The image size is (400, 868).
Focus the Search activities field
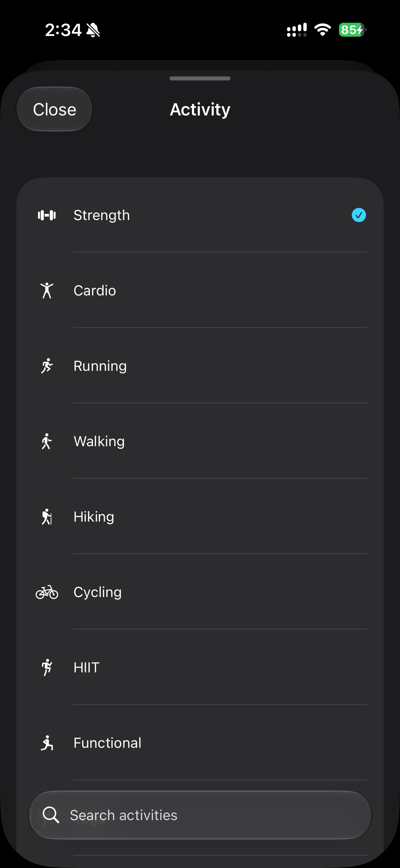coord(200,815)
